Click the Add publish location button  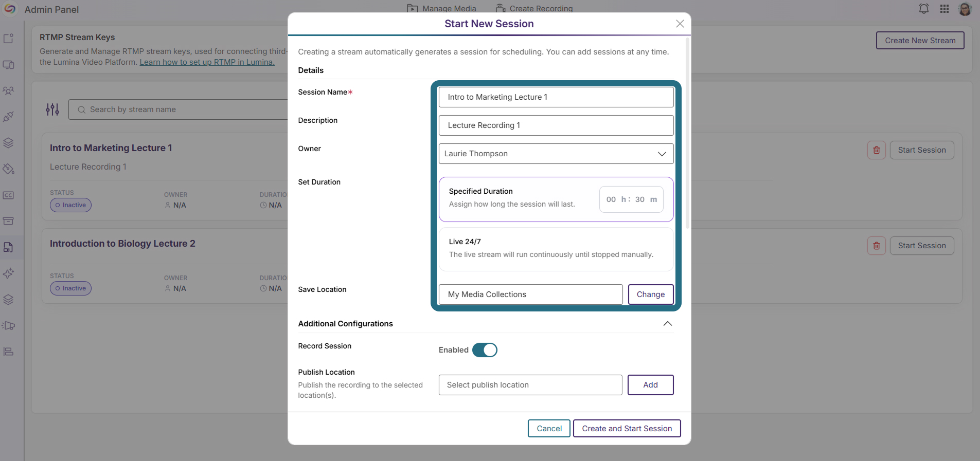click(x=651, y=385)
